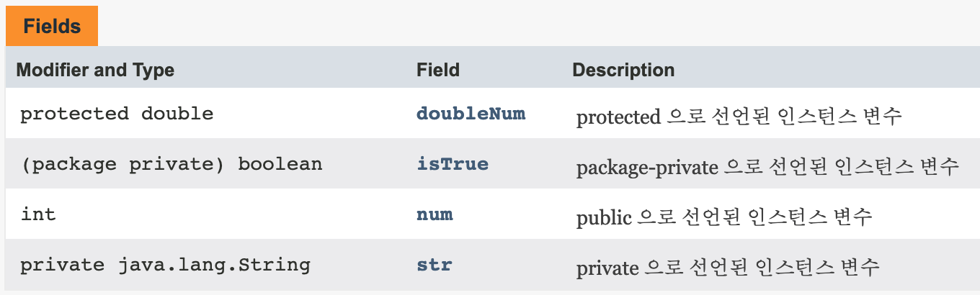Click the description text in the str row

[728, 267]
